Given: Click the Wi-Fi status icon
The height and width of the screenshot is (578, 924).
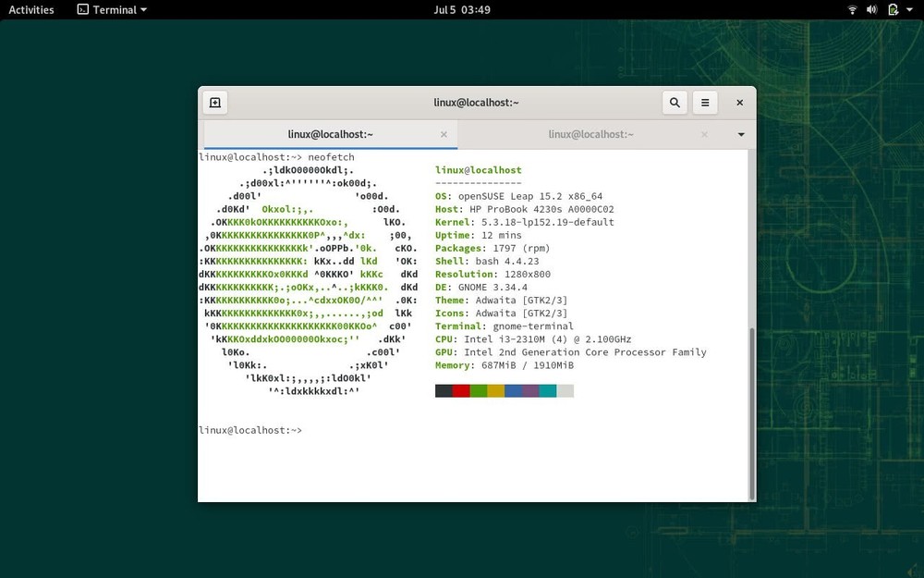Looking at the screenshot, I should [x=852, y=9].
